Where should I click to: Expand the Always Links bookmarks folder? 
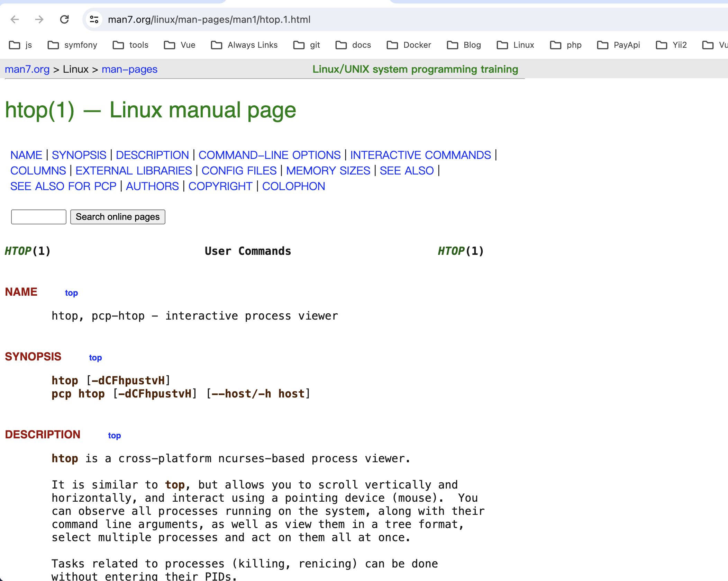click(244, 45)
